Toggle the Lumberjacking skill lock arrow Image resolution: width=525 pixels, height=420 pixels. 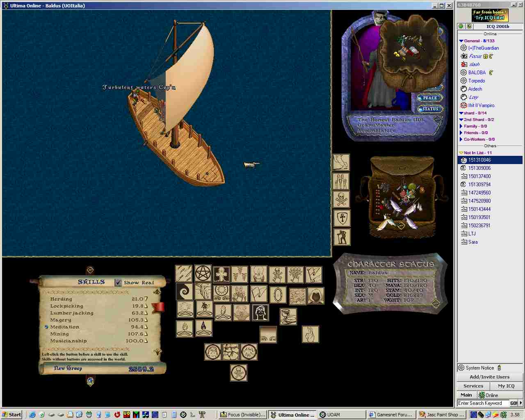(146, 313)
